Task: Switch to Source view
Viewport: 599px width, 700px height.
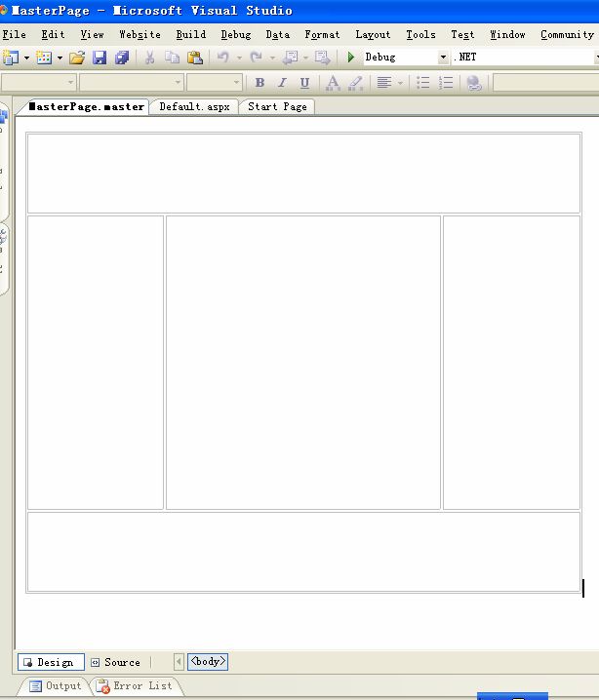Action: pyautogui.click(x=116, y=662)
